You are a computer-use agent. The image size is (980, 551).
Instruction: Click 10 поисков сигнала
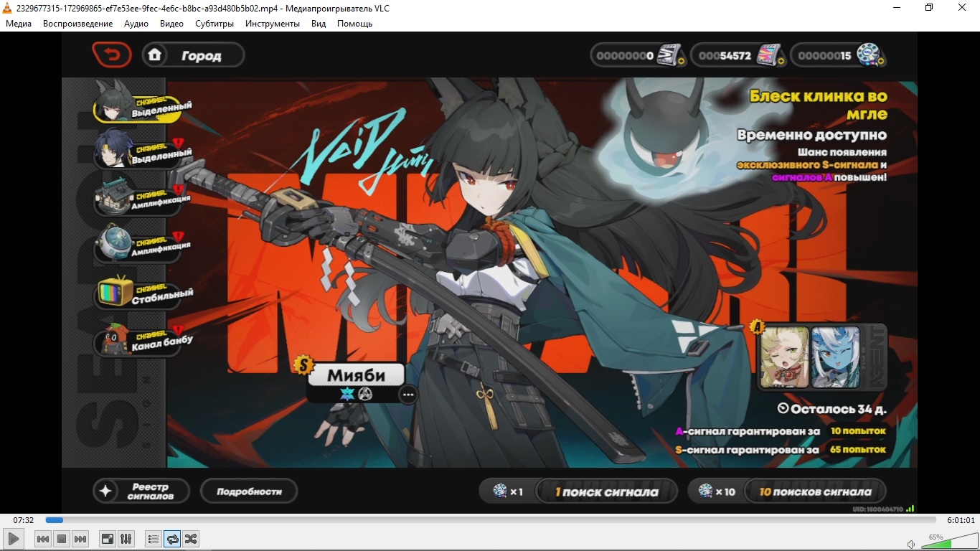(x=815, y=491)
